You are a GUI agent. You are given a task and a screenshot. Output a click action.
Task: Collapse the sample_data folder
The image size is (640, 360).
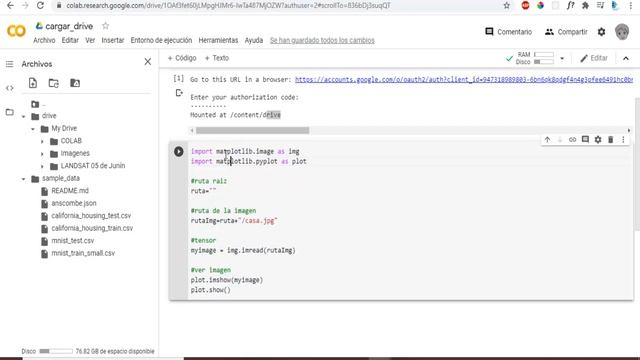24,179
